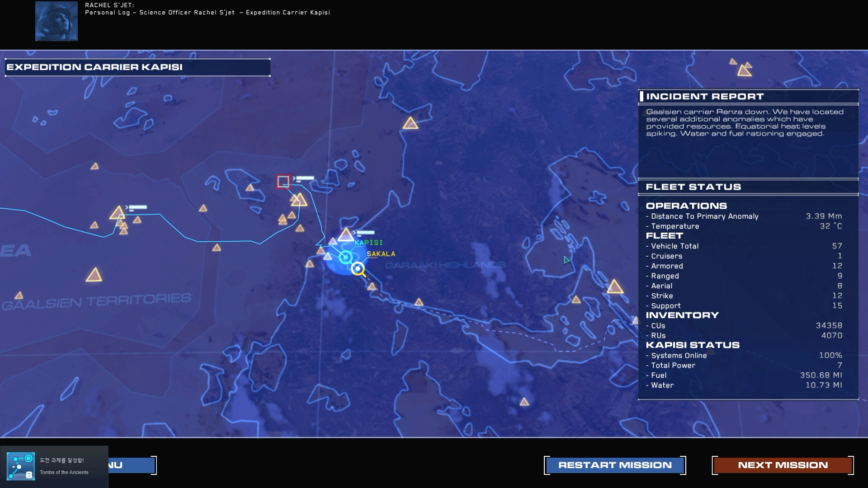Open the Tombs of the Ancients achievement icon
Screen dimensions: 868x488
(21, 466)
